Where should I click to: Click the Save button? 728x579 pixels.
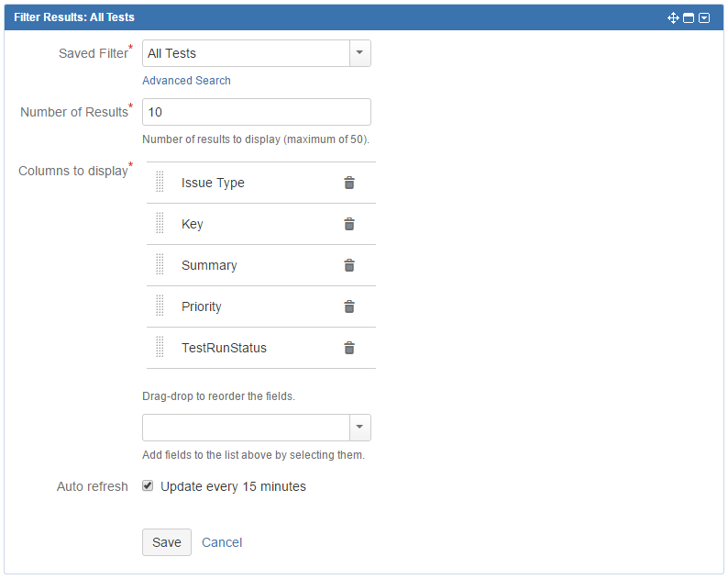pyautogui.click(x=167, y=542)
